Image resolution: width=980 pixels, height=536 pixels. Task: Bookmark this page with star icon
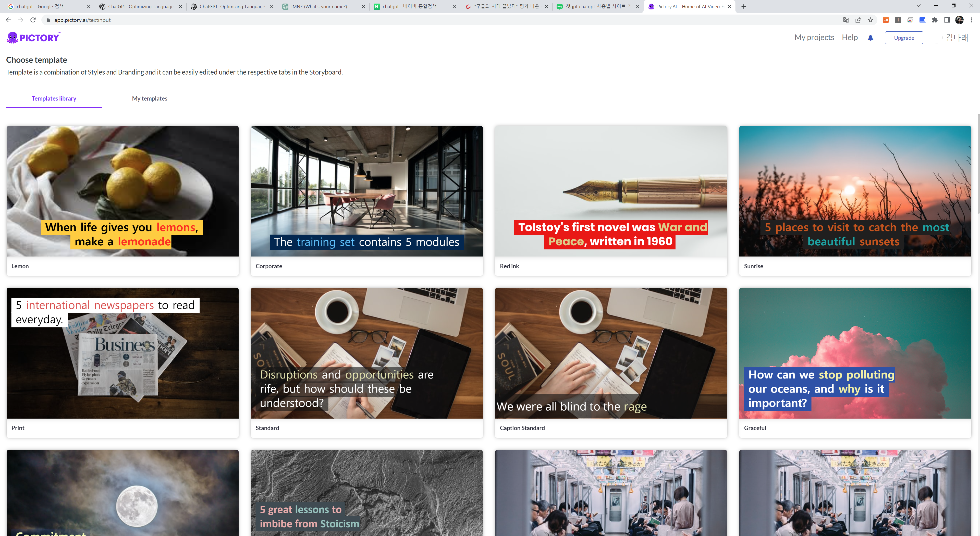[x=870, y=20]
